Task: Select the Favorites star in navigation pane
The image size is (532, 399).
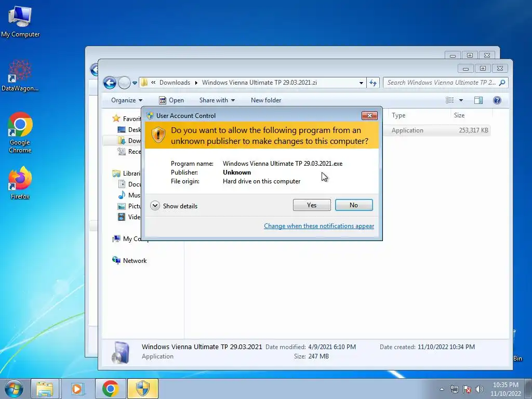Action: pyautogui.click(x=116, y=118)
